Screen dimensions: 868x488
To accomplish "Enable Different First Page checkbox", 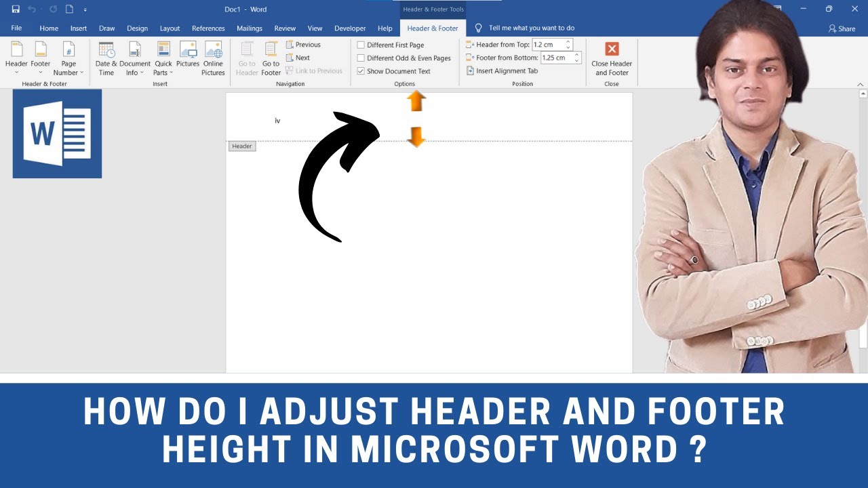I will 391,45.
